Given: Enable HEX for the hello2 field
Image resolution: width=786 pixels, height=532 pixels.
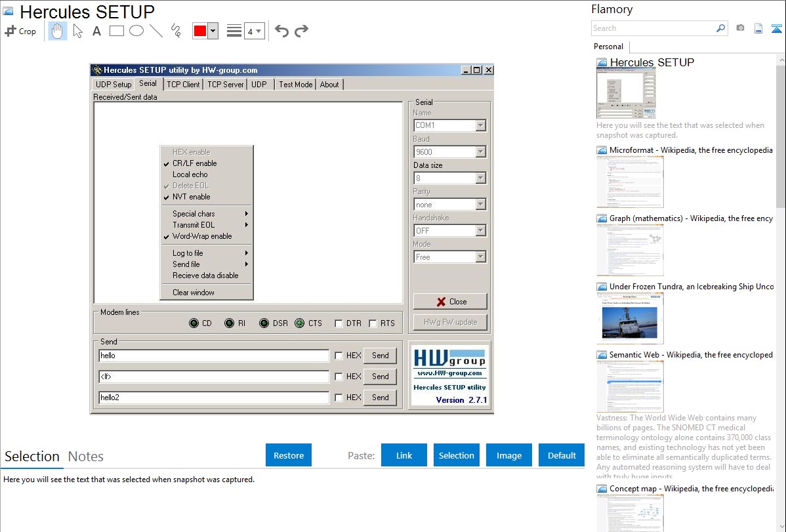Looking at the screenshot, I should (x=339, y=398).
